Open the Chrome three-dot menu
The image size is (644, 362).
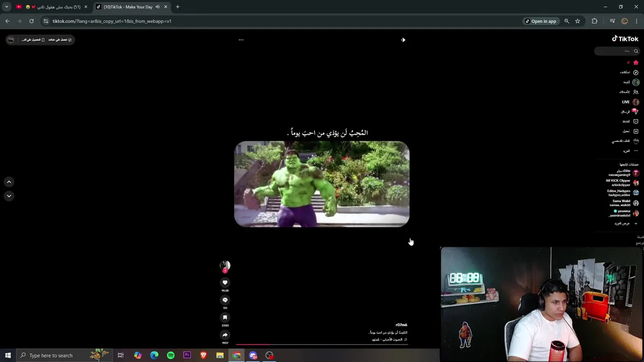(x=637, y=21)
